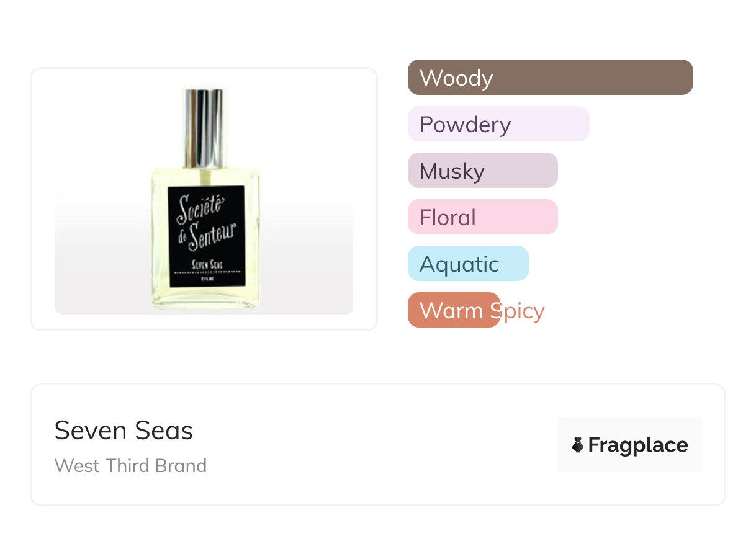
Task: Tap the light blue Aquatic accord bar
Action: point(468,264)
